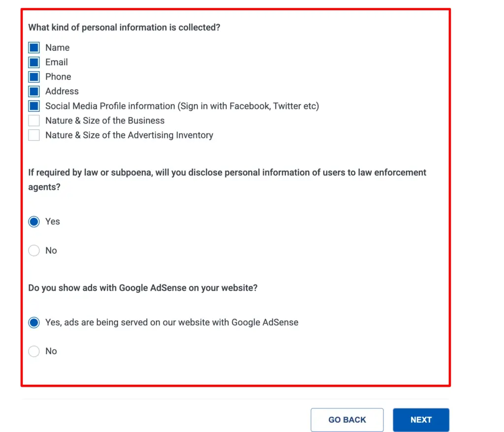Screen dimensions: 504x432
Task: Uncheck the Email checkbox
Action: (33, 62)
